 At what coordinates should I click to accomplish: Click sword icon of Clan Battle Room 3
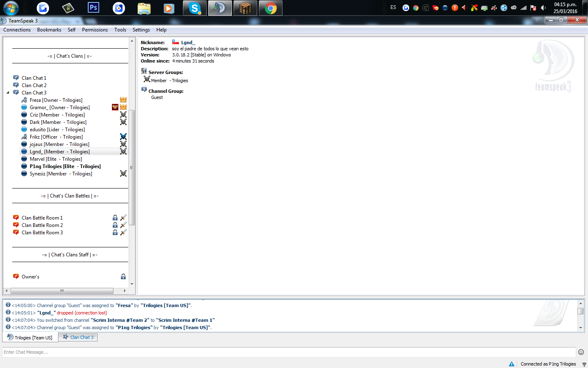[x=123, y=232]
